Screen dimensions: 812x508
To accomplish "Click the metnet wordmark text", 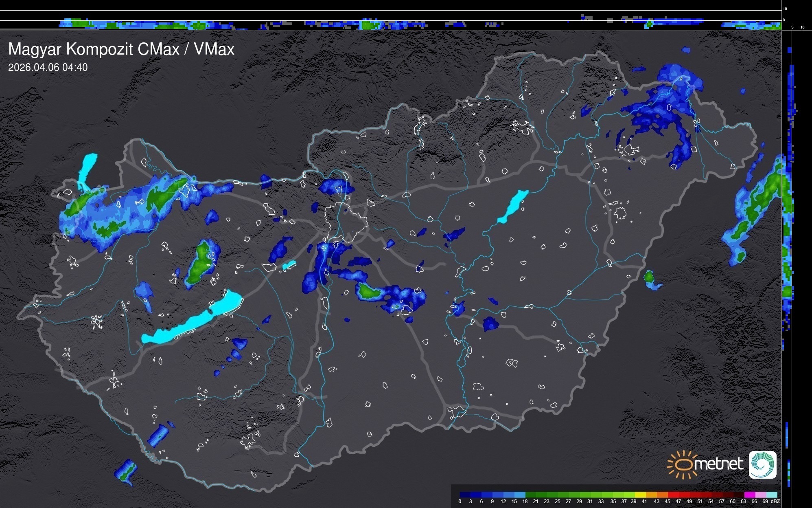I will coord(719,464).
